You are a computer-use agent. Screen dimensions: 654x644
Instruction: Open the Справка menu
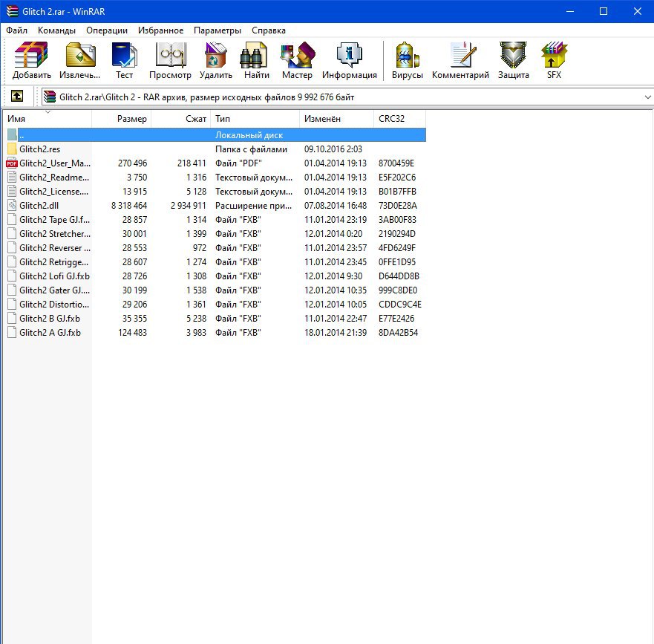[269, 30]
